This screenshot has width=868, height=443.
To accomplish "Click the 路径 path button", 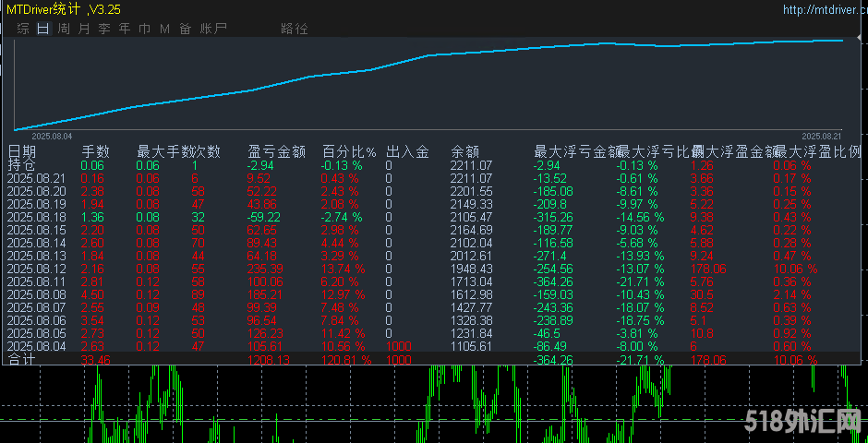I will [295, 29].
